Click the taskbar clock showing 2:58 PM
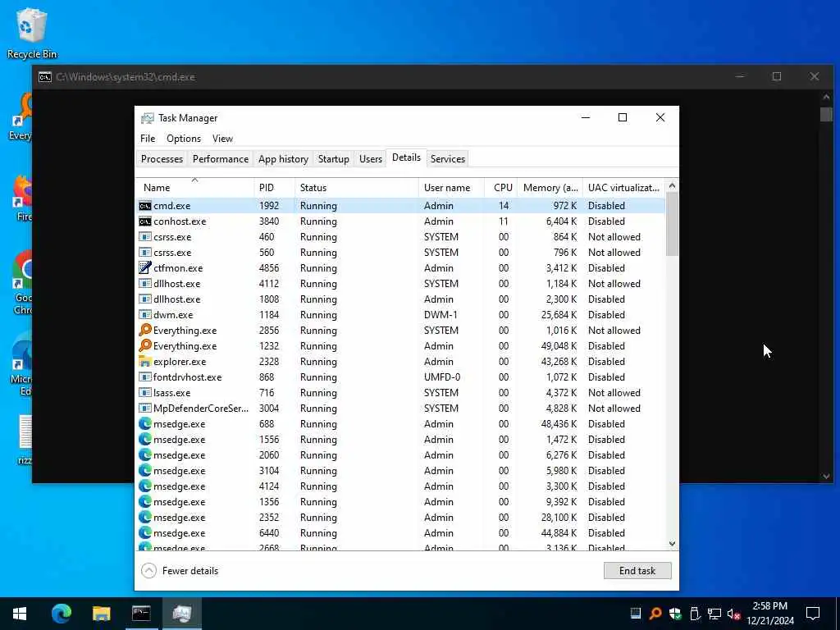Viewport: 840px width, 630px height. 769,614
